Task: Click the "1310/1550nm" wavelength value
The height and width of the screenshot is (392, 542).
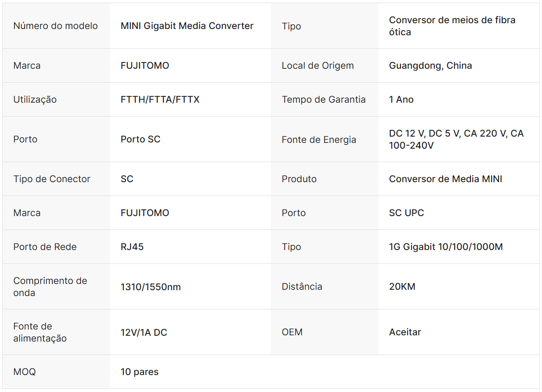Action: 151,287
